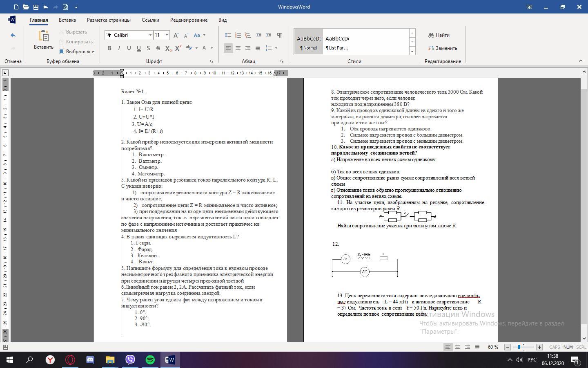Apply numbered list formatting
Screen dimensions: 588x368
238,35
